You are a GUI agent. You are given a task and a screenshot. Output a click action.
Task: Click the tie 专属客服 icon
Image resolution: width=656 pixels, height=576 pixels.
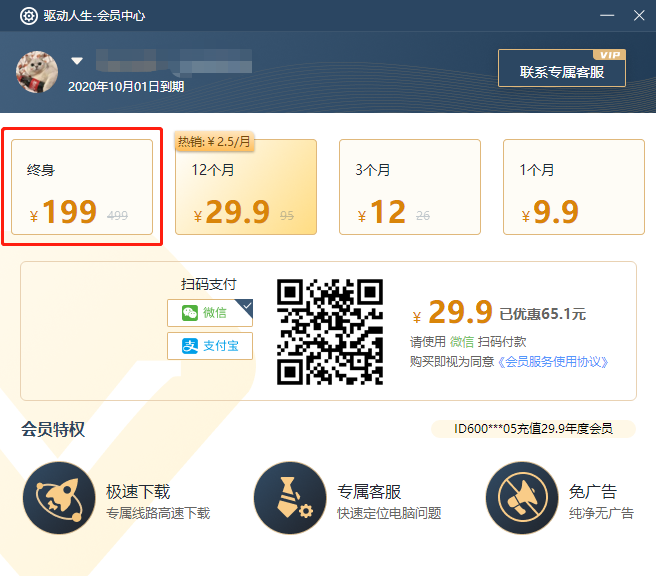(x=290, y=498)
